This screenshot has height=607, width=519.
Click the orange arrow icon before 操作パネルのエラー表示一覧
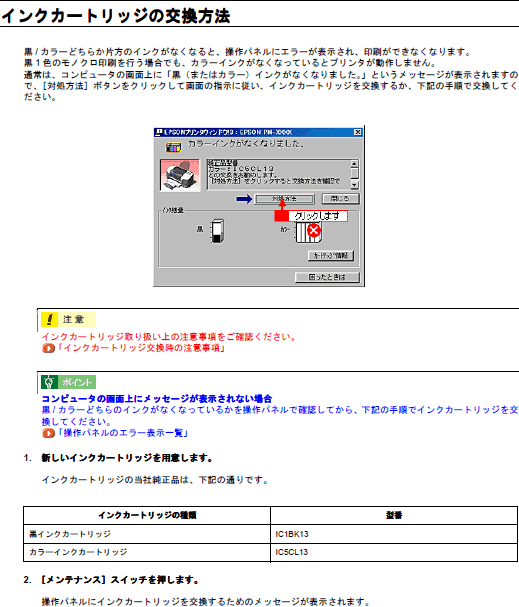pyautogui.click(x=48, y=433)
